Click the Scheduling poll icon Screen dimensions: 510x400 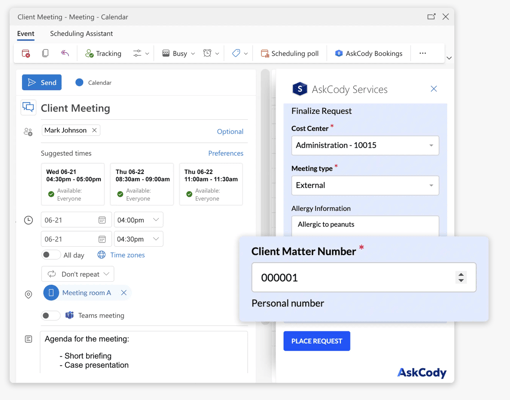265,53
